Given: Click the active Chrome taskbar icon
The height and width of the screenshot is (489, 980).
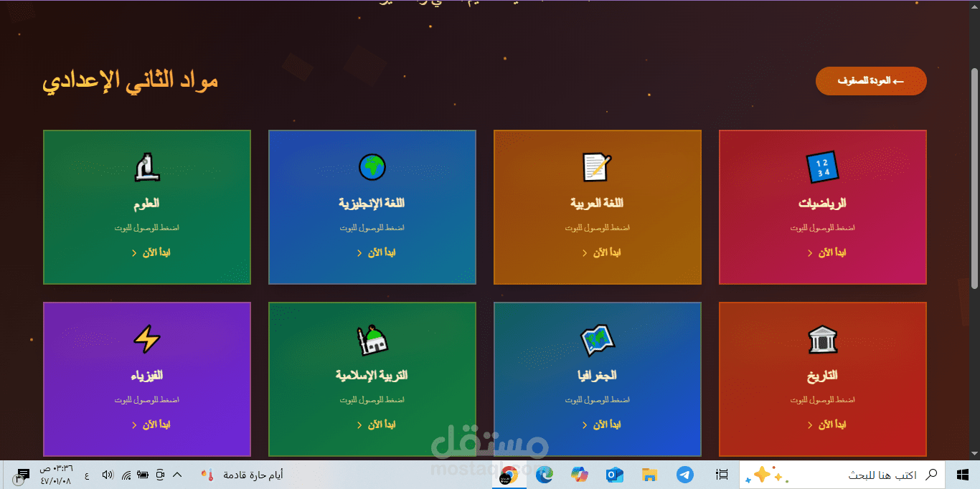Looking at the screenshot, I should 509,475.
